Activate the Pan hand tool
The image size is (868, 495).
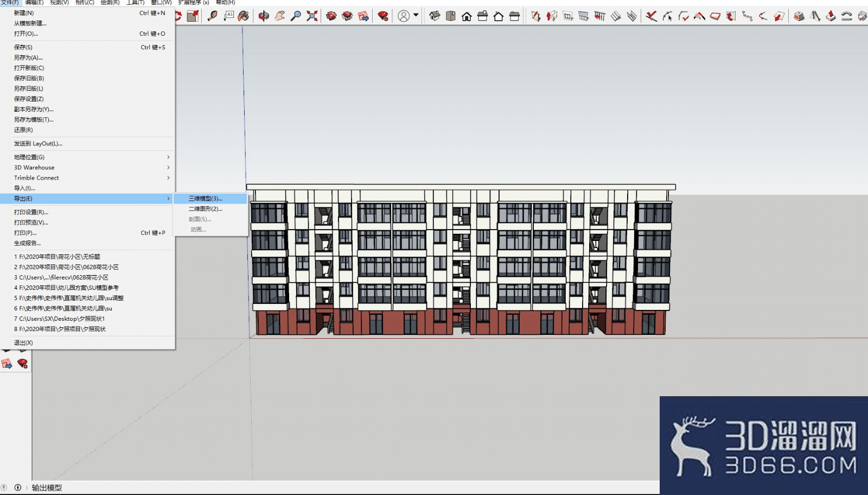tap(280, 16)
